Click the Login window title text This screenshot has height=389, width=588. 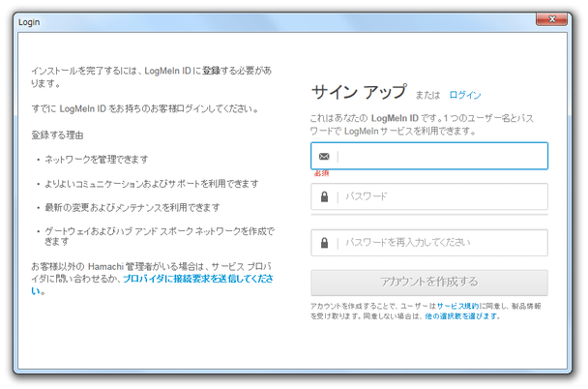click(x=29, y=22)
